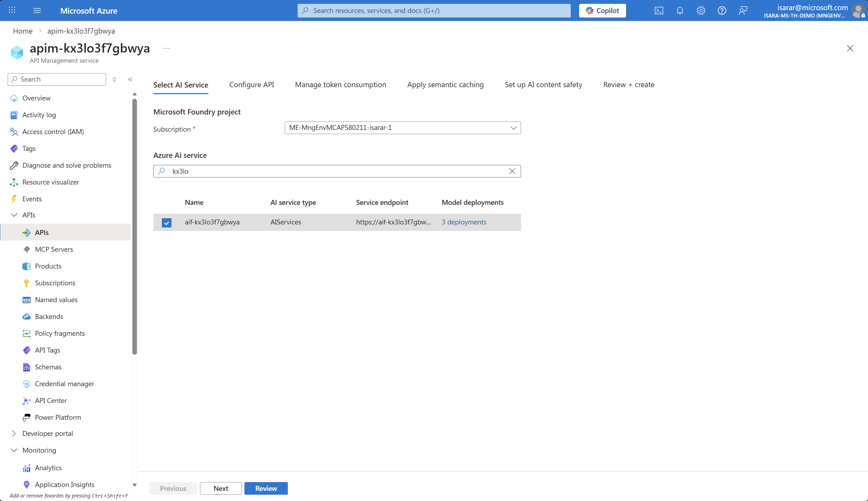Viewport: 868px width, 501px height.
Task: Select the APIs item under APIs group
Action: pos(65,232)
